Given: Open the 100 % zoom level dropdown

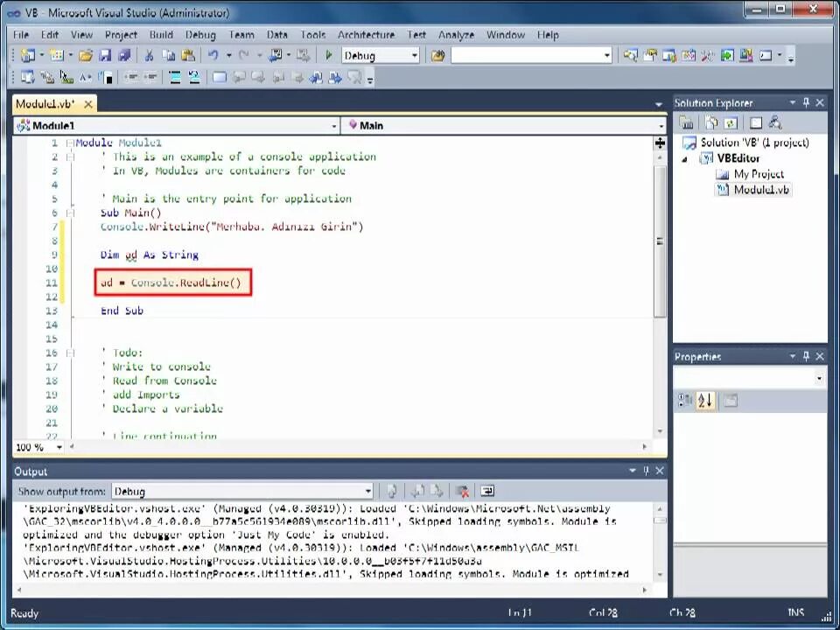Looking at the screenshot, I should 59,447.
